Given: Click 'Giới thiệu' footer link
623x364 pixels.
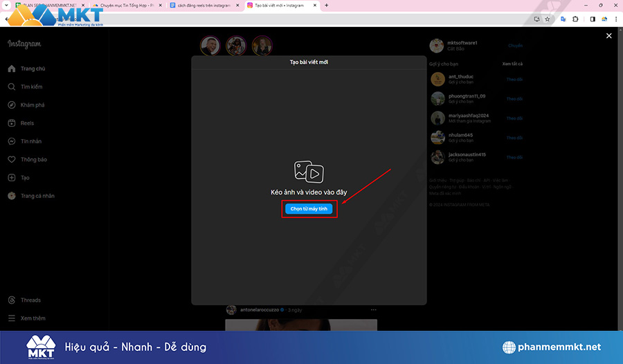Looking at the screenshot, I should pos(438,181).
